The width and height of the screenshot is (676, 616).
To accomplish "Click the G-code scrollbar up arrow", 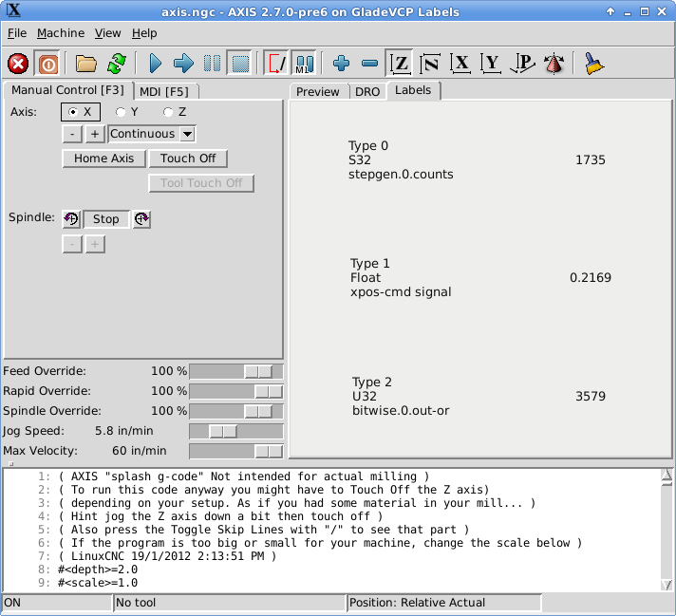I will click(x=667, y=476).
